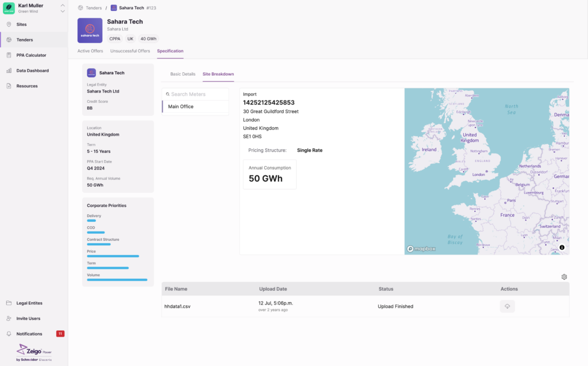
Task: Click the CPPA tag
Action: [115, 38]
